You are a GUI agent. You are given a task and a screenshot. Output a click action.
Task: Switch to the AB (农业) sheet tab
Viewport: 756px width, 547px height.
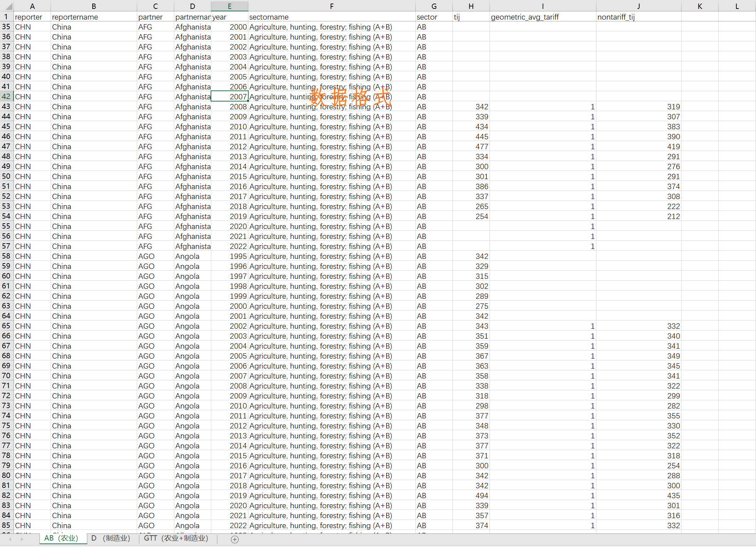pyautogui.click(x=61, y=538)
